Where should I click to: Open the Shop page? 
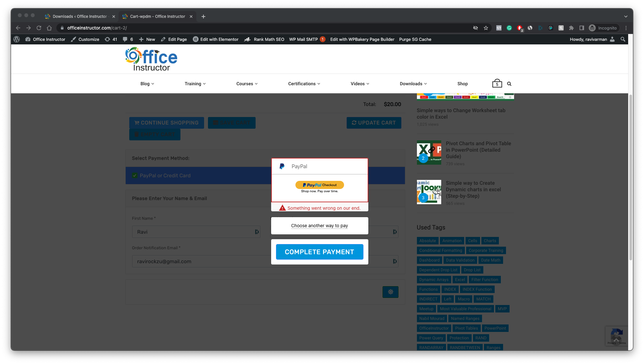point(462,84)
